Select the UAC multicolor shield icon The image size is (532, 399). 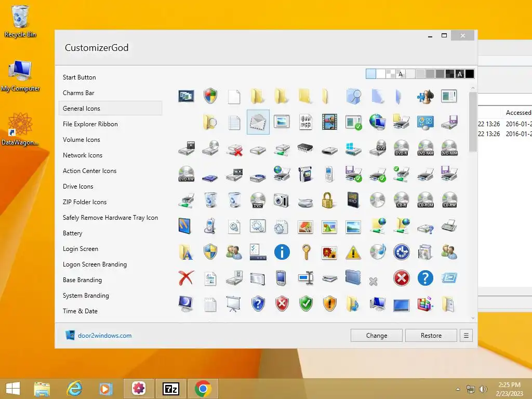point(210,96)
